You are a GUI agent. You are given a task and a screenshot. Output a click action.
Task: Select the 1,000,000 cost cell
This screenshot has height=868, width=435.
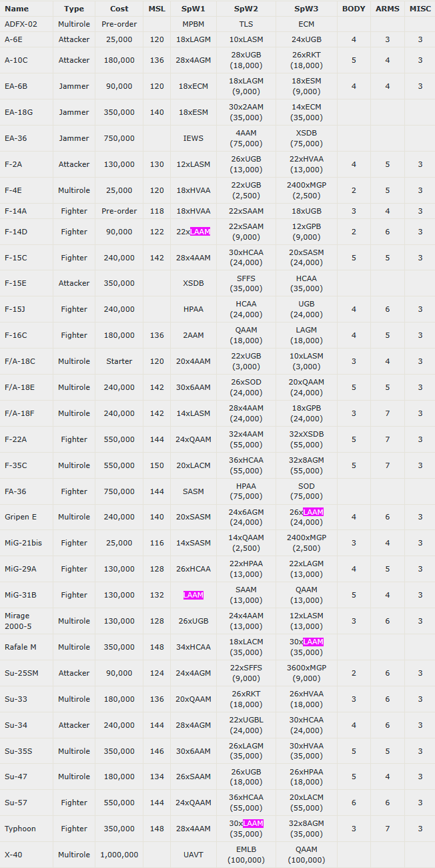[119, 855]
